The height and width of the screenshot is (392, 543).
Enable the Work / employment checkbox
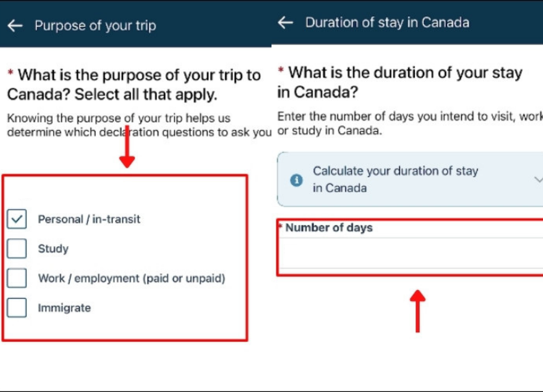coord(17,278)
